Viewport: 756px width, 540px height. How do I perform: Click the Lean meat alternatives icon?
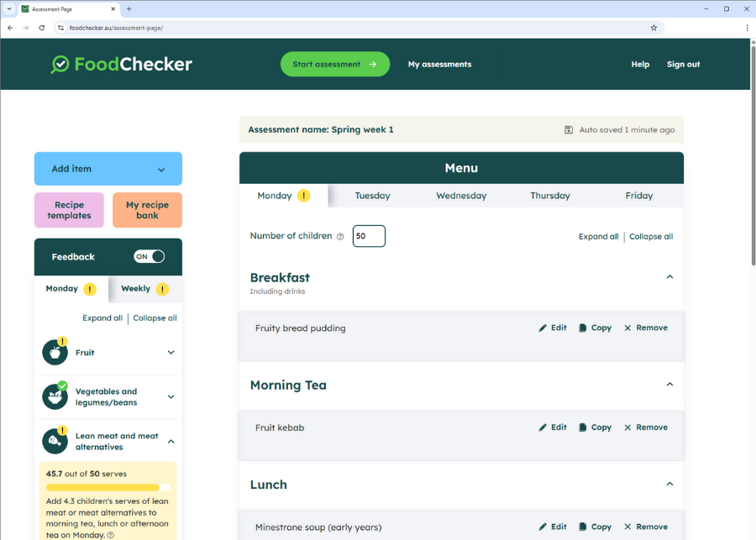pos(55,441)
